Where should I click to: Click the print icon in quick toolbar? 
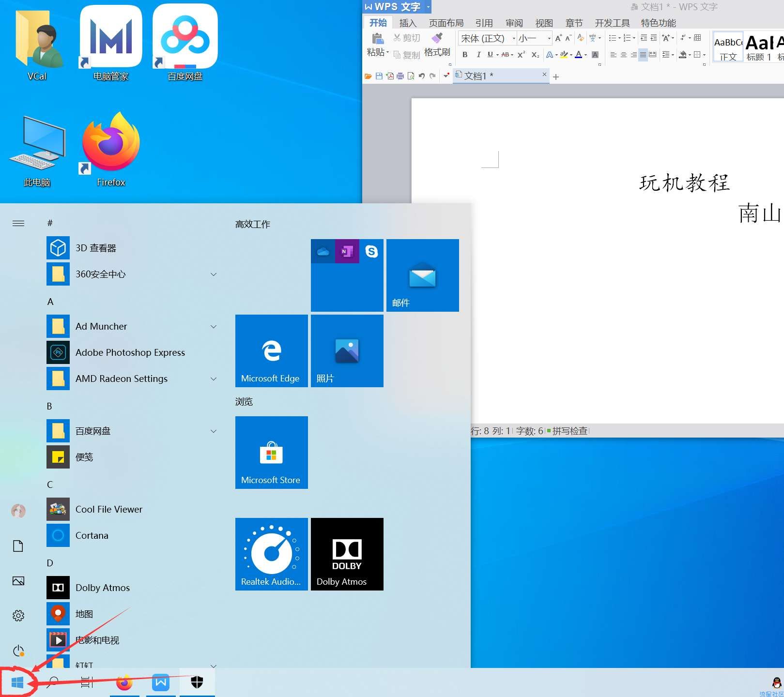400,76
